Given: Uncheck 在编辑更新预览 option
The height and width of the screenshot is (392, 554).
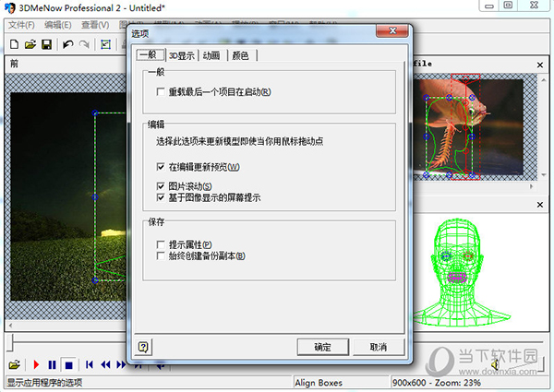Looking at the screenshot, I should coord(161,167).
